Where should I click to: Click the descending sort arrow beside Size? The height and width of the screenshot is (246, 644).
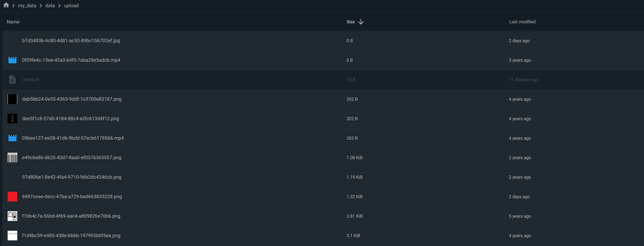click(x=361, y=22)
